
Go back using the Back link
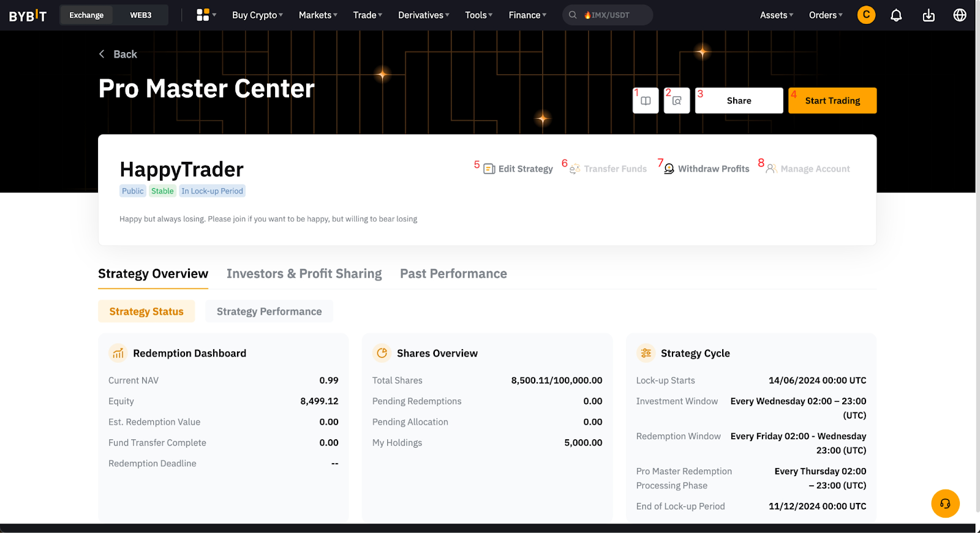(x=118, y=55)
